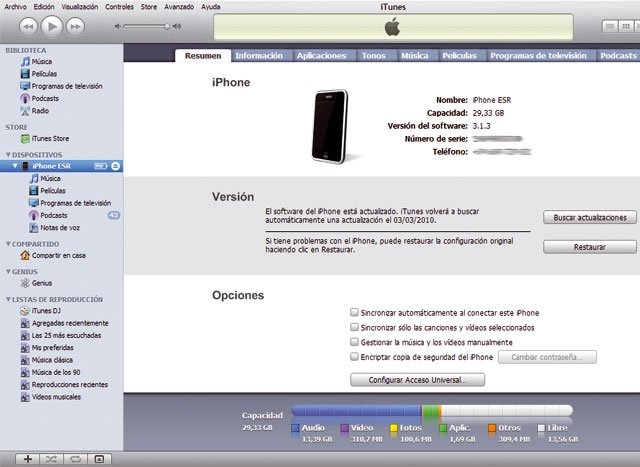Click the add playlist plus button
The image size is (640, 467).
pos(27,459)
